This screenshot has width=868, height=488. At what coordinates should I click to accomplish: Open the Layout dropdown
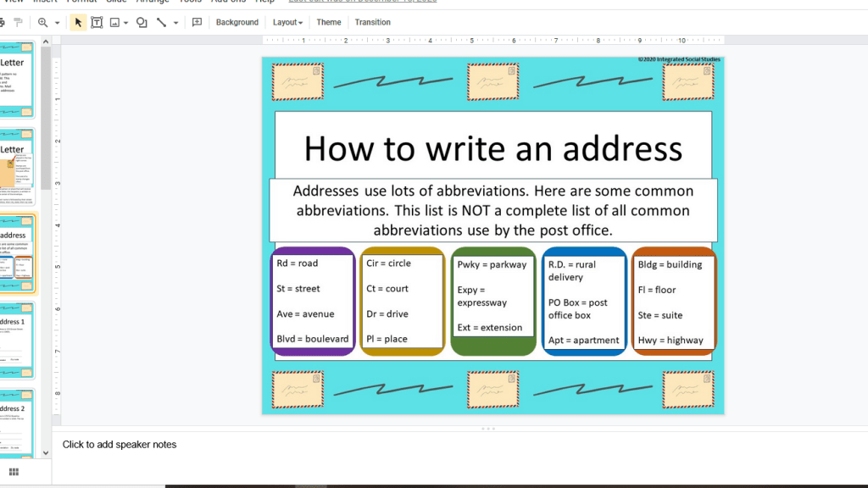tap(287, 22)
